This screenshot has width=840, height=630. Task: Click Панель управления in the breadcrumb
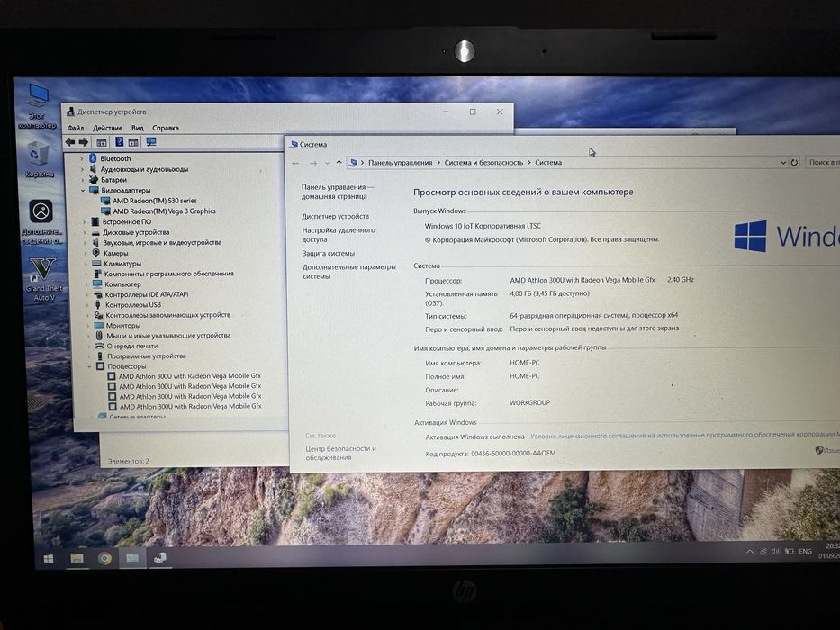[x=400, y=163]
